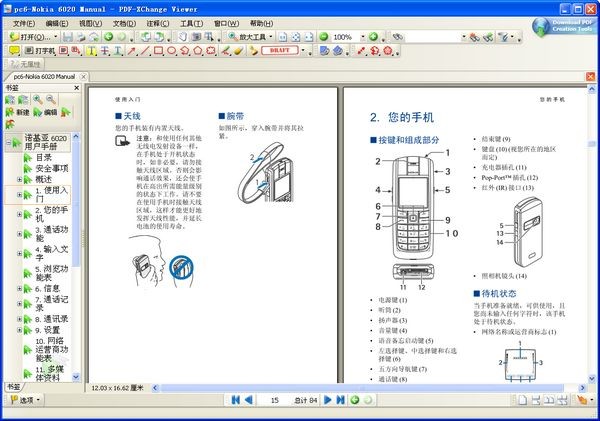This screenshot has height=421, width=600.
Task: Jump to last page button
Action: (x=340, y=400)
